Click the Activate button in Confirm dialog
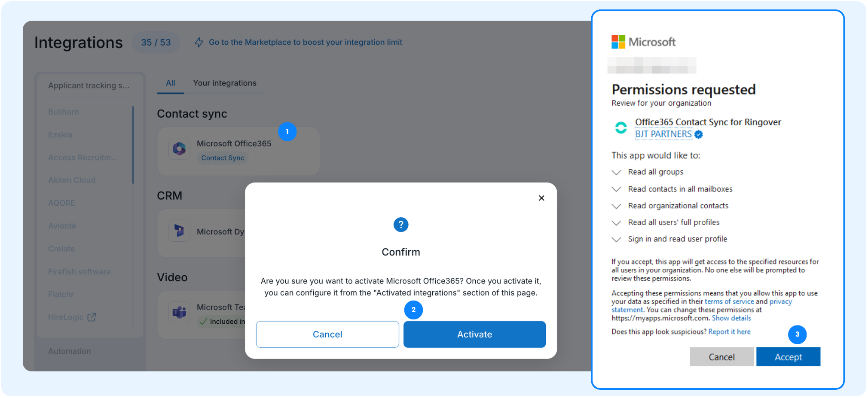The image size is (868, 398). click(x=474, y=334)
